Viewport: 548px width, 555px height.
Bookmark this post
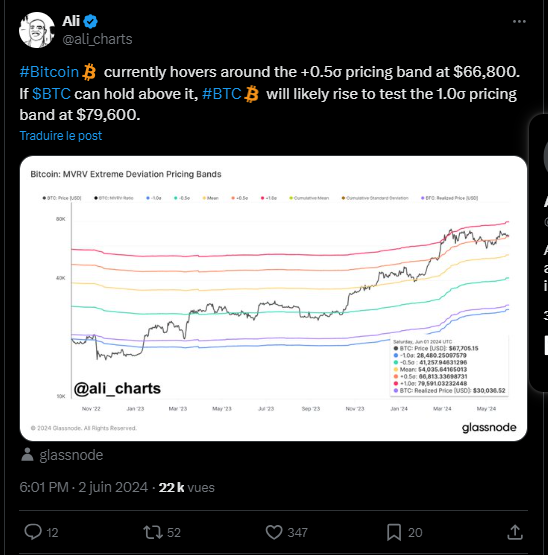point(394,532)
